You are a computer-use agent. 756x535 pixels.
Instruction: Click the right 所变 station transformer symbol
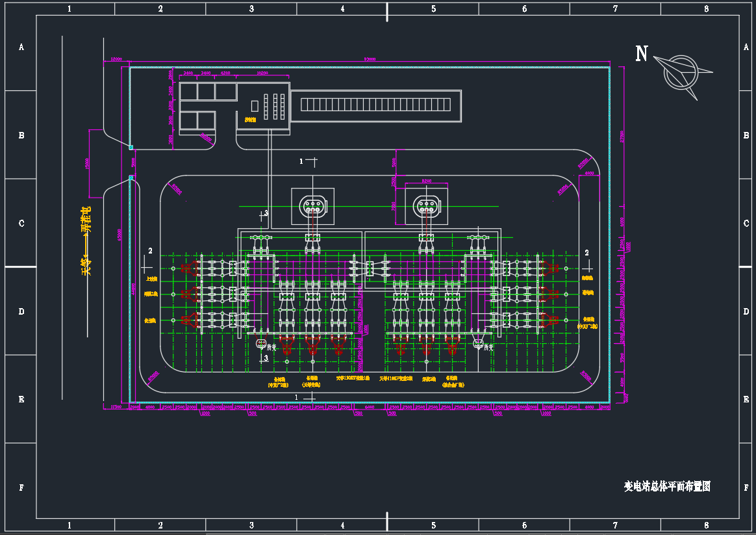tap(479, 343)
